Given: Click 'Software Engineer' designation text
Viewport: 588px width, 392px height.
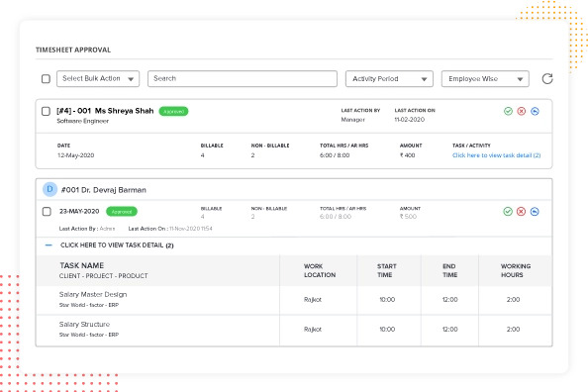Looking at the screenshot, I should coord(83,121).
